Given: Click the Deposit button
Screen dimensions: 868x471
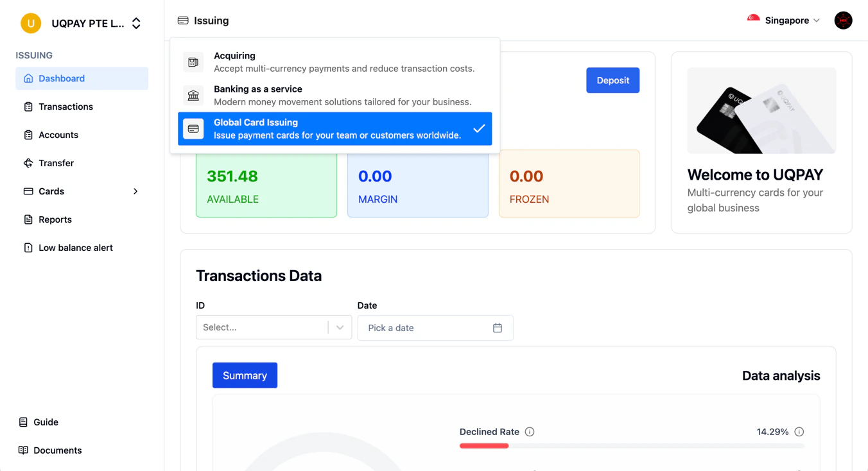Looking at the screenshot, I should [x=612, y=80].
